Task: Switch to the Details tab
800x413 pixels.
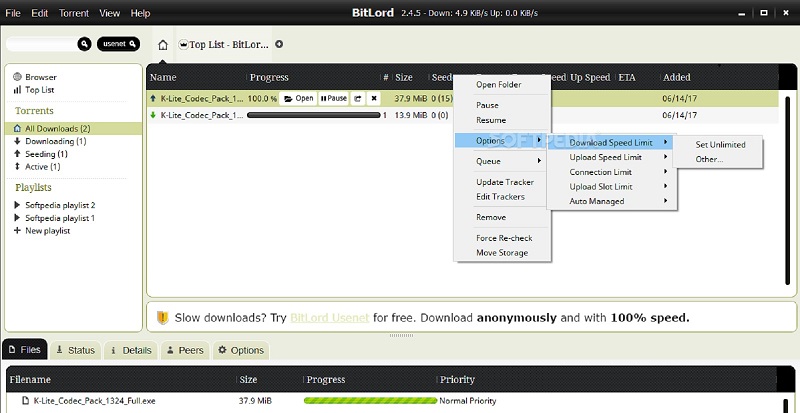Action: 131,350
